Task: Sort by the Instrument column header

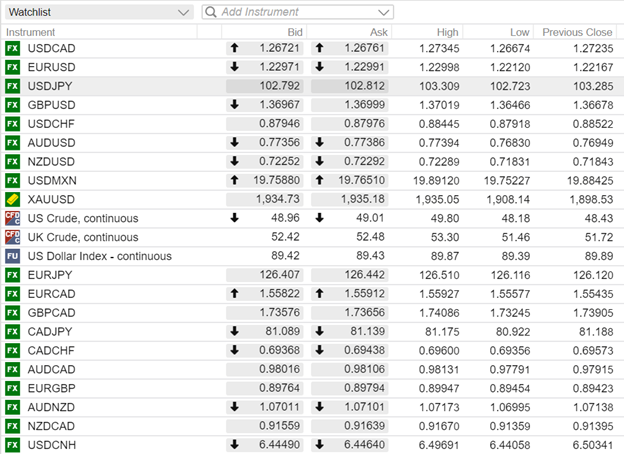Action: (x=30, y=32)
